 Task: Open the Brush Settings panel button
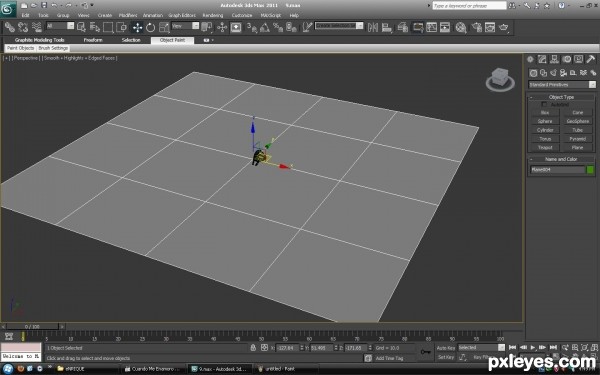(54, 48)
